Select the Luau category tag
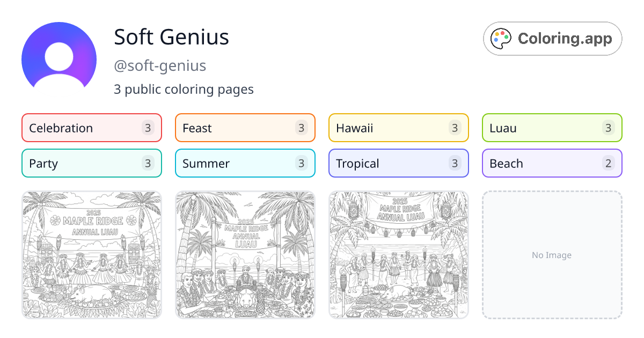Screen dimensions: 644x338 coord(552,128)
